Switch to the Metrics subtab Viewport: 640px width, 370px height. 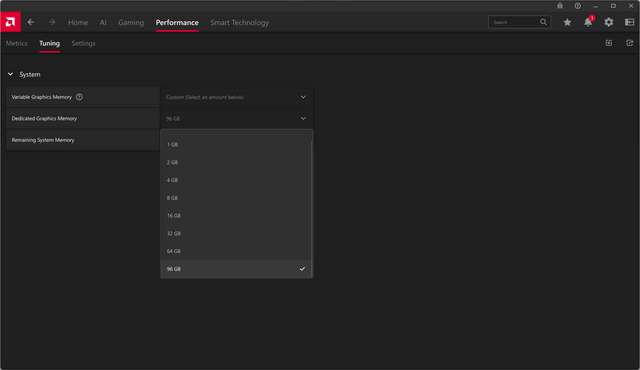[x=17, y=43]
